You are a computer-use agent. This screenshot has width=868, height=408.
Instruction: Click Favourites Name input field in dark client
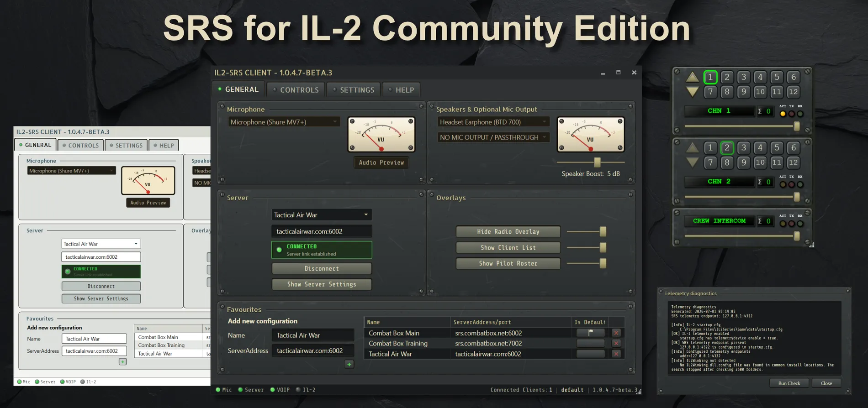click(312, 335)
